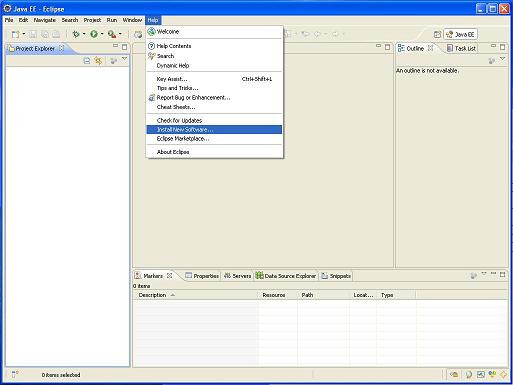Select Check for Updates

pyautogui.click(x=214, y=120)
